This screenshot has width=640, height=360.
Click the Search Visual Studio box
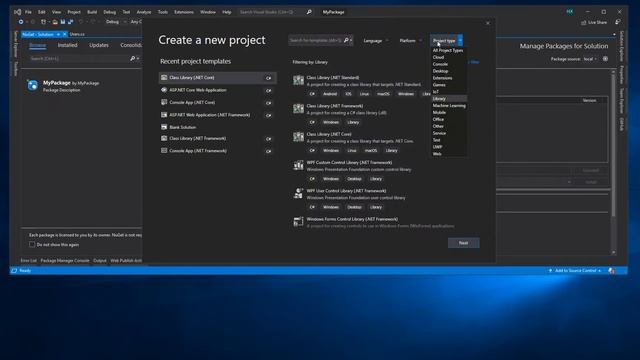[x=271, y=12]
